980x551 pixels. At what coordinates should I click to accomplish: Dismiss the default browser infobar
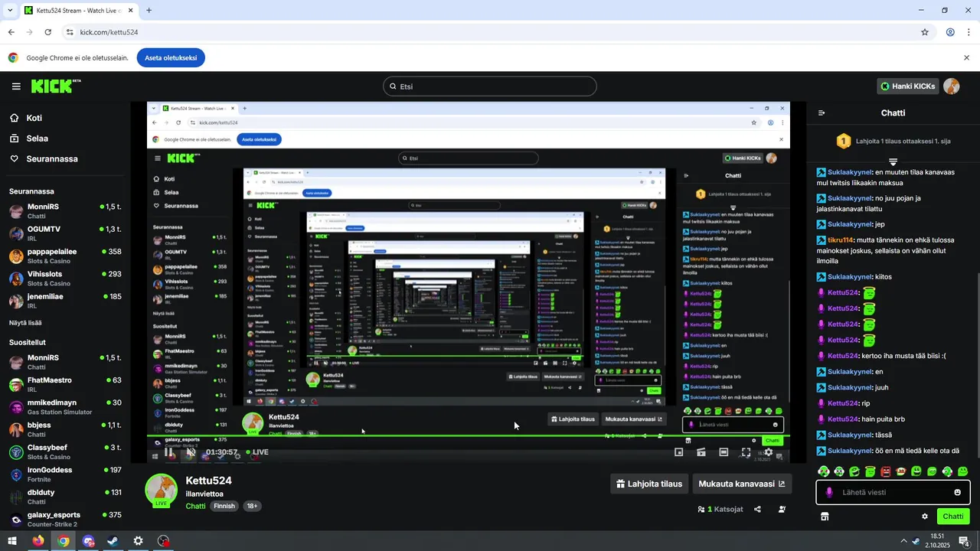(966, 57)
